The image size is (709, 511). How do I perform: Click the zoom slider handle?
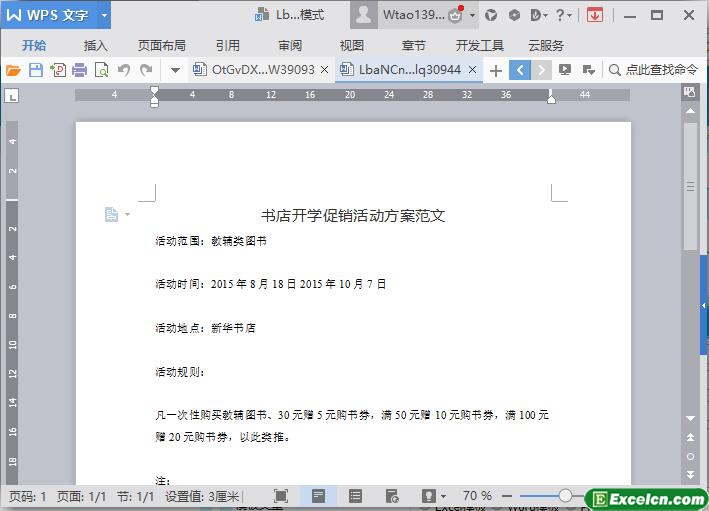pyautogui.click(x=565, y=496)
